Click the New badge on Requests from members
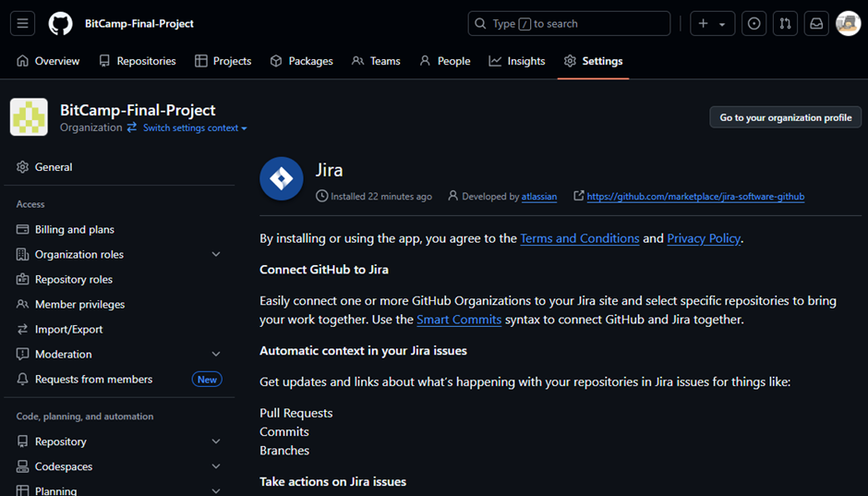The width and height of the screenshot is (868, 496). point(207,380)
